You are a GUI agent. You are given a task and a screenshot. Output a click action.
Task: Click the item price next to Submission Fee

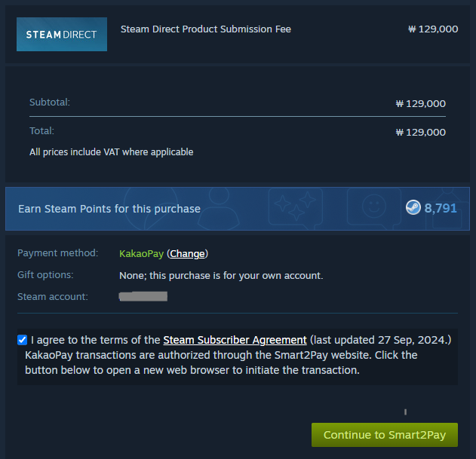pos(433,29)
